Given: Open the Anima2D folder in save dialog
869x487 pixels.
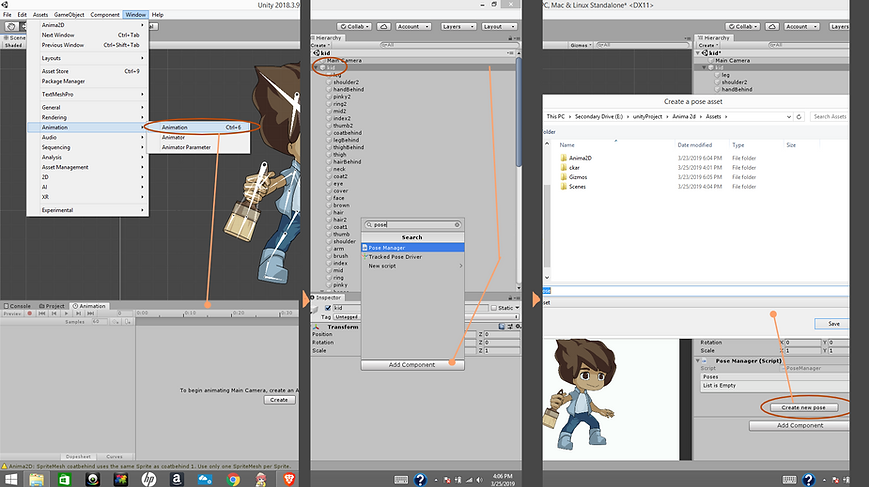Looking at the screenshot, I should click(580, 158).
